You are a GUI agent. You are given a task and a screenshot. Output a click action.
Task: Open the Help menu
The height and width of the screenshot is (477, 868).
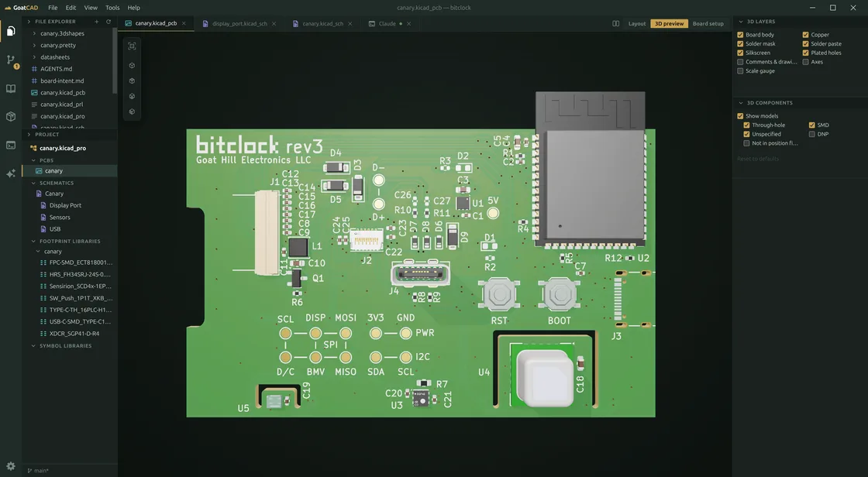134,8
